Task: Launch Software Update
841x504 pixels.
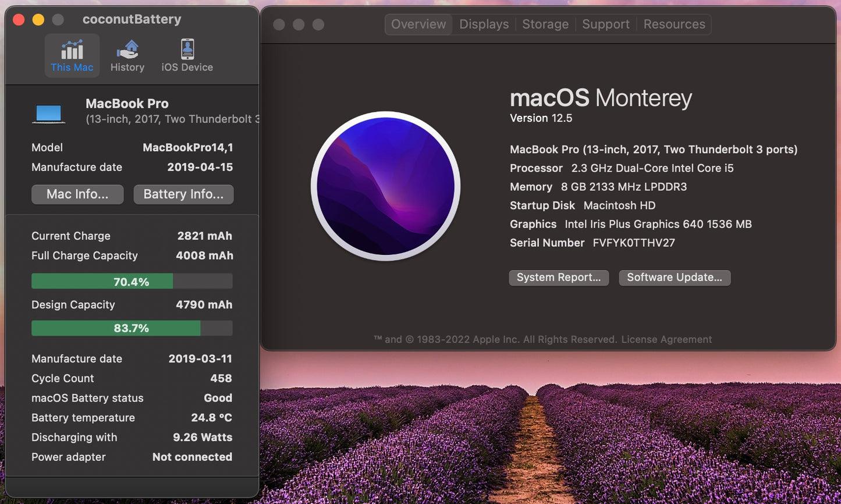Action: point(675,278)
